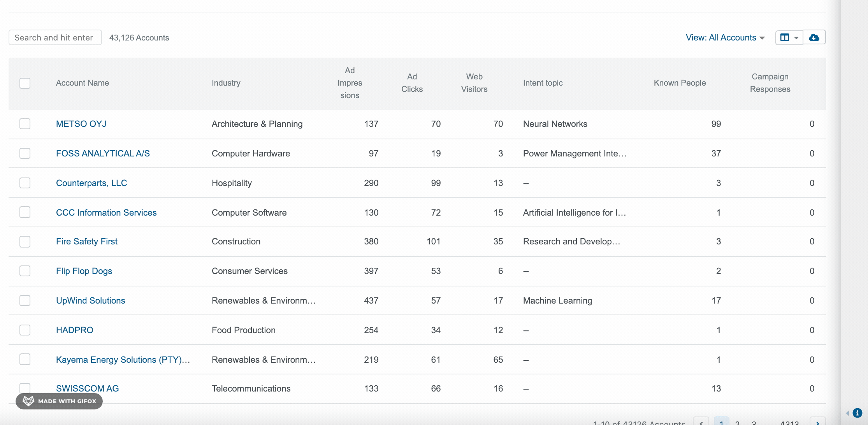Select the Flip Flop Dogs row checkbox

click(25, 271)
